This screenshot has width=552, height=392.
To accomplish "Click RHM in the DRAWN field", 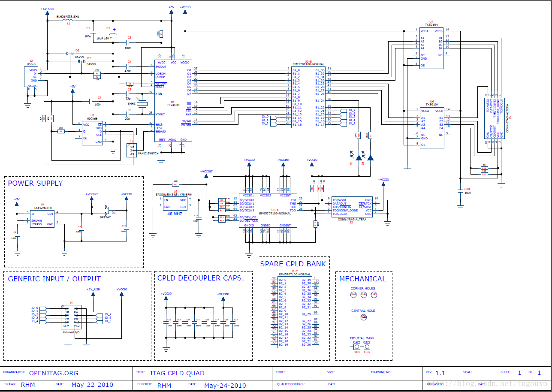I will [x=28, y=385].
